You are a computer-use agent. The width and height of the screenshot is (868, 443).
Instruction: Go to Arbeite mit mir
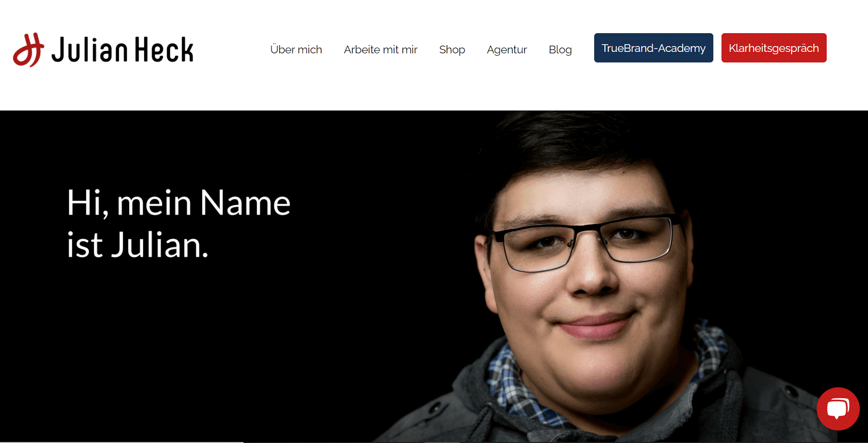coord(380,49)
